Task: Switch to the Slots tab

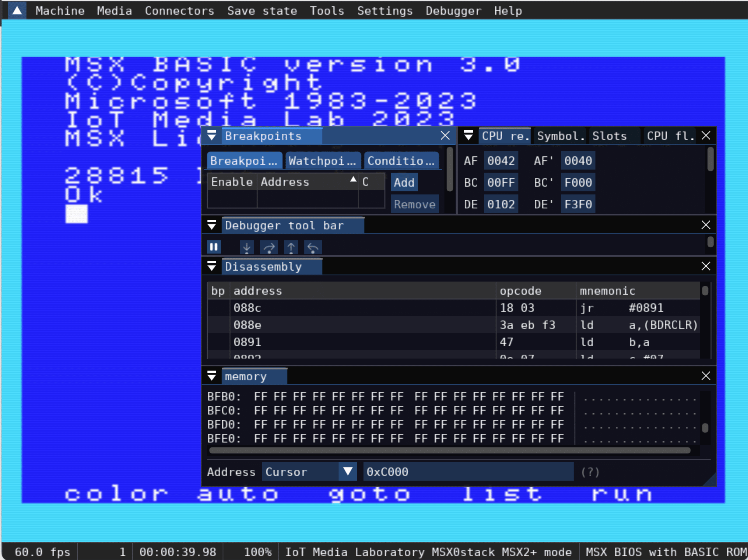Action: point(609,136)
